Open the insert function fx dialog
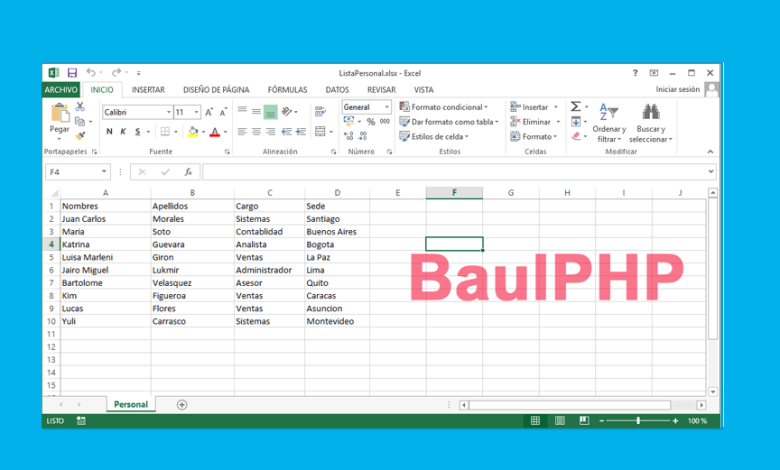The width and height of the screenshot is (780, 470). 188,172
